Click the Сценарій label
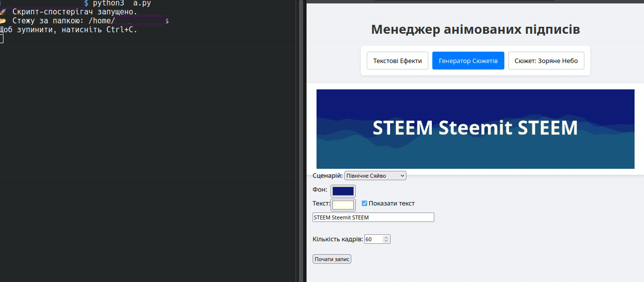 click(x=327, y=176)
